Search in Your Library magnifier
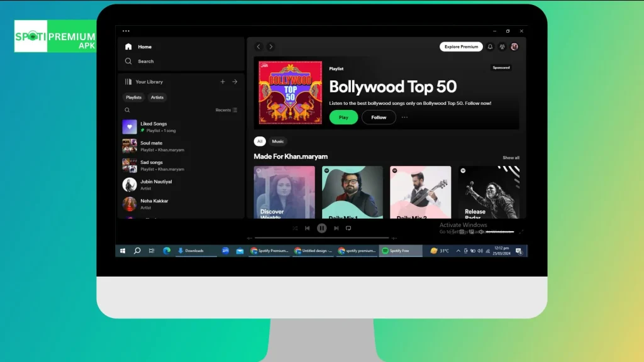The image size is (644, 362). click(127, 110)
